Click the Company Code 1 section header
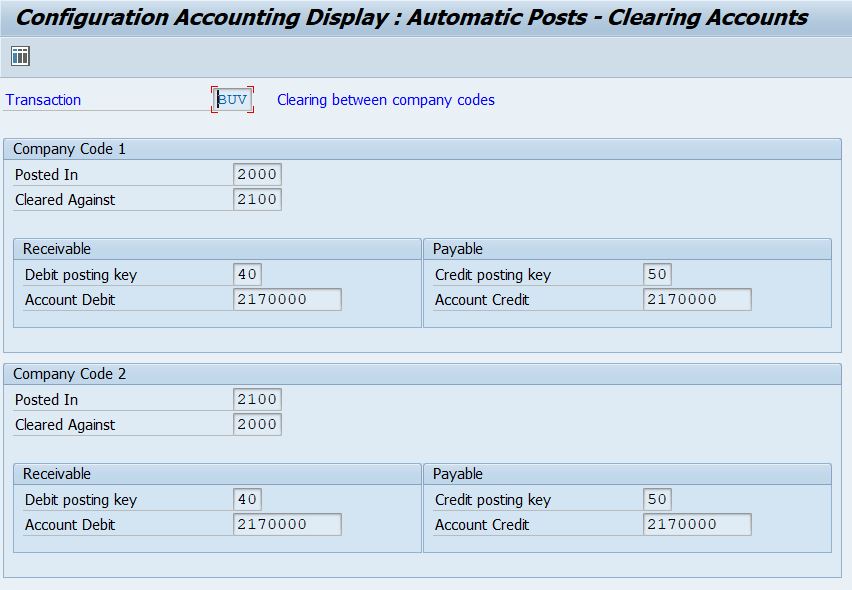This screenshot has height=590, width=852. 68,148
